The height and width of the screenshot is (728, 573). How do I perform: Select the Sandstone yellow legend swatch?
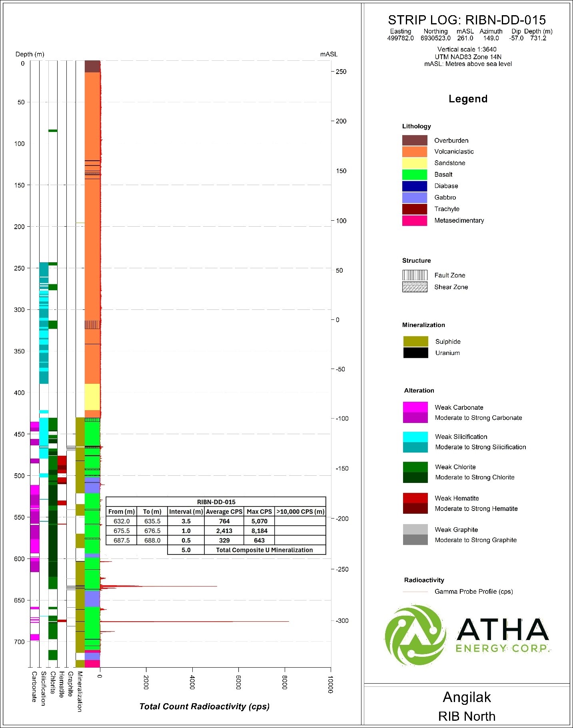pyautogui.click(x=415, y=163)
